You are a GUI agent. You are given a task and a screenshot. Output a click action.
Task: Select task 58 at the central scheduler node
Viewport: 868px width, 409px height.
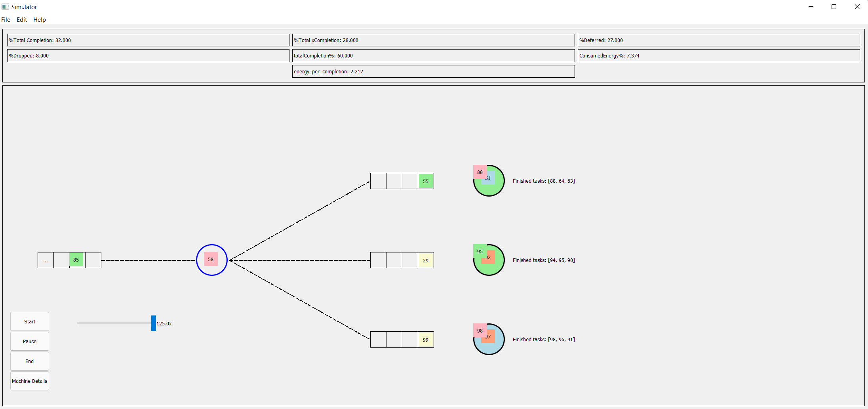click(211, 259)
